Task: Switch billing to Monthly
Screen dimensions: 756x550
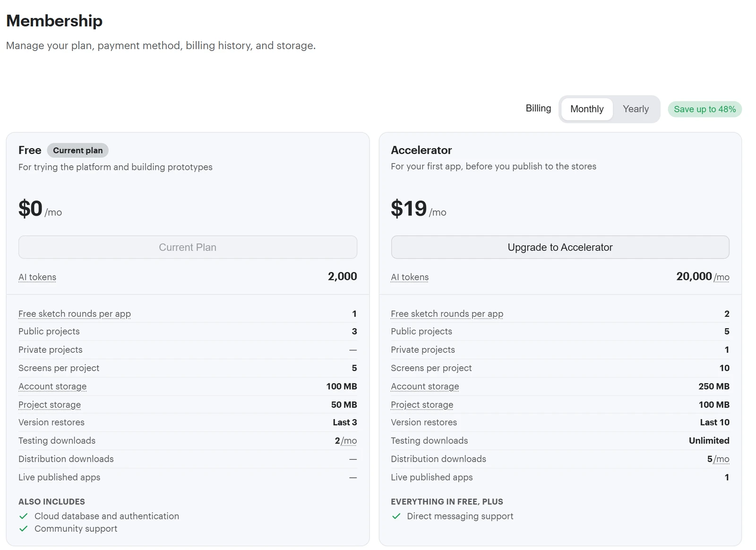Action: coord(587,109)
